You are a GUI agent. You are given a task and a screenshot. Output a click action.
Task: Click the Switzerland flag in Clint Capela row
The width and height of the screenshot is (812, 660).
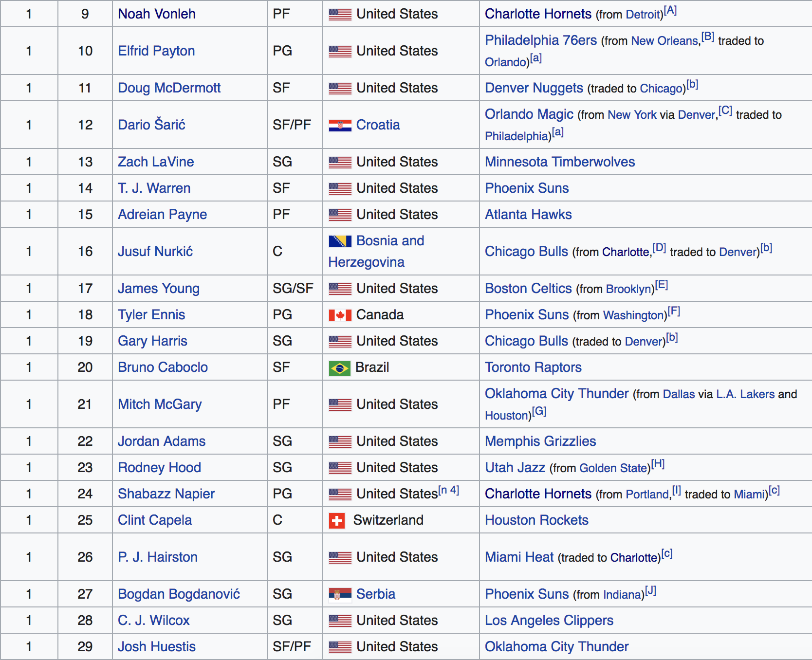click(337, 521)
